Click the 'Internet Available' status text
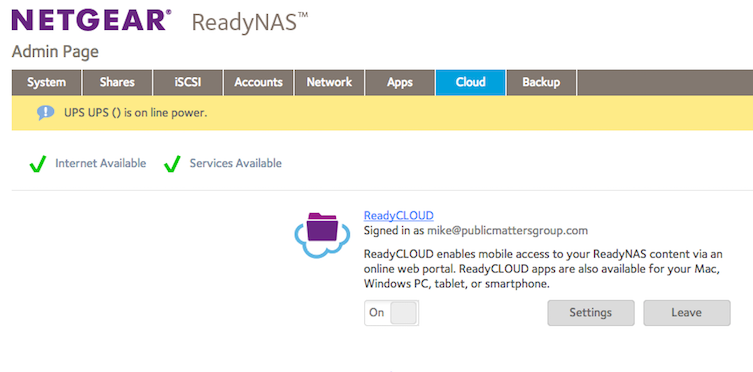The height and width of the screenshot is (372, 753). [x=100, y=164]
